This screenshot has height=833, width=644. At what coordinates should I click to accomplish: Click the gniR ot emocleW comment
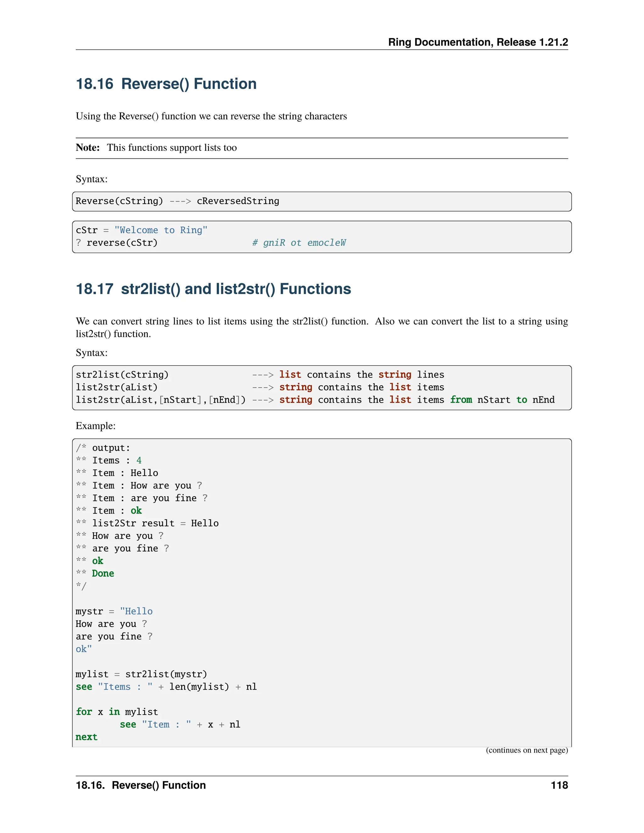[x=299, y=243]
